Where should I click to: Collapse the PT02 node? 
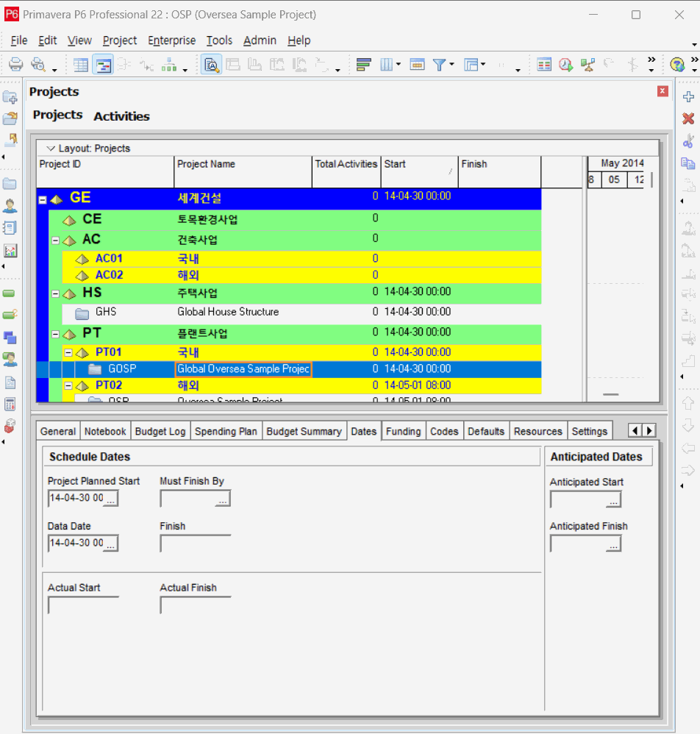tap(68, 385)
